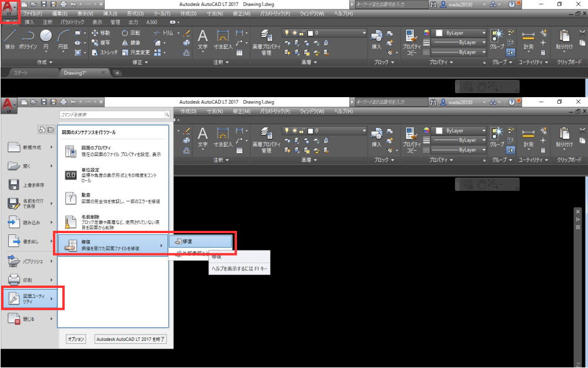Click the color wheel object color icon in the top ribbon
The height and width of the screenshot is (368, 588).
coord(426,32)
